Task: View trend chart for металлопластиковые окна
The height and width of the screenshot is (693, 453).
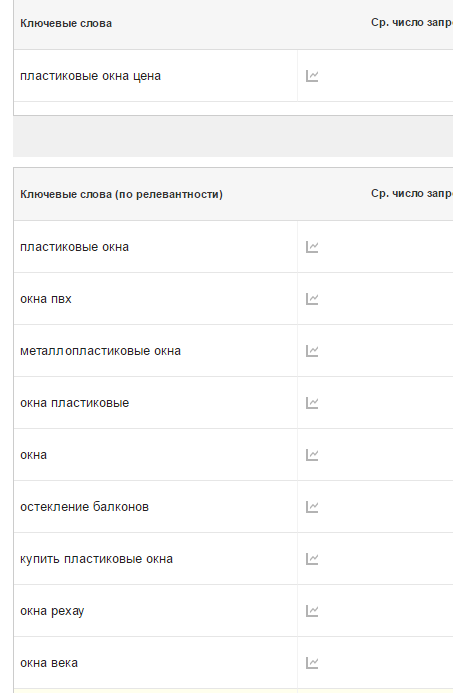Action: (x=312, y=351)
